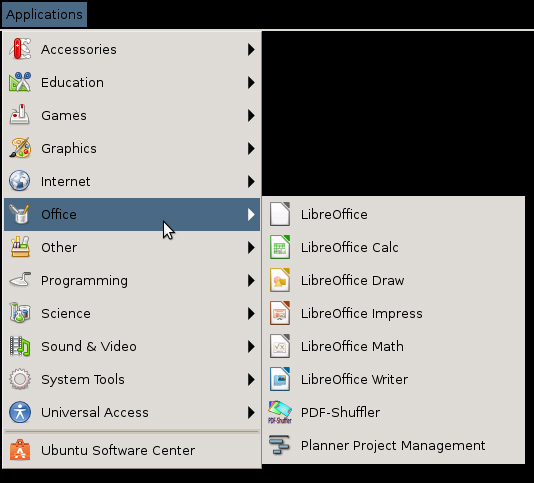Expand the Sound & Video submenu arrow

pyautogui.click(x=251, y=346)
